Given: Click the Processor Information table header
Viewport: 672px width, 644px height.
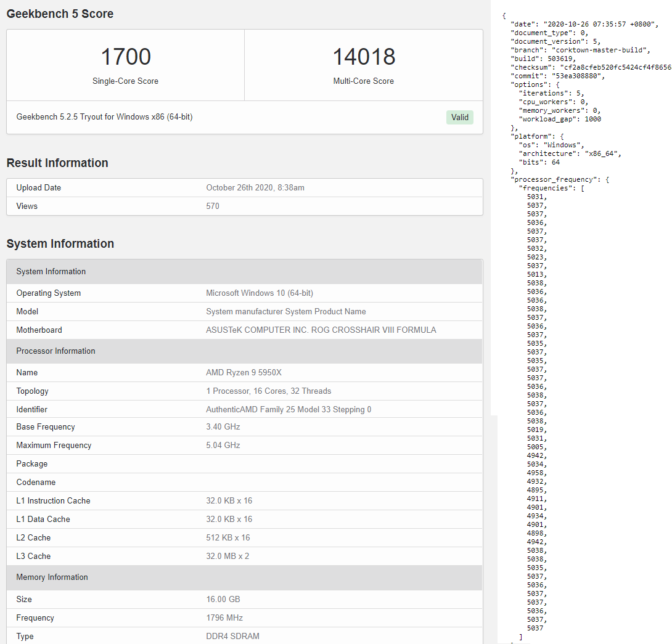Looking at the screenshot, I should coord(244,351).
